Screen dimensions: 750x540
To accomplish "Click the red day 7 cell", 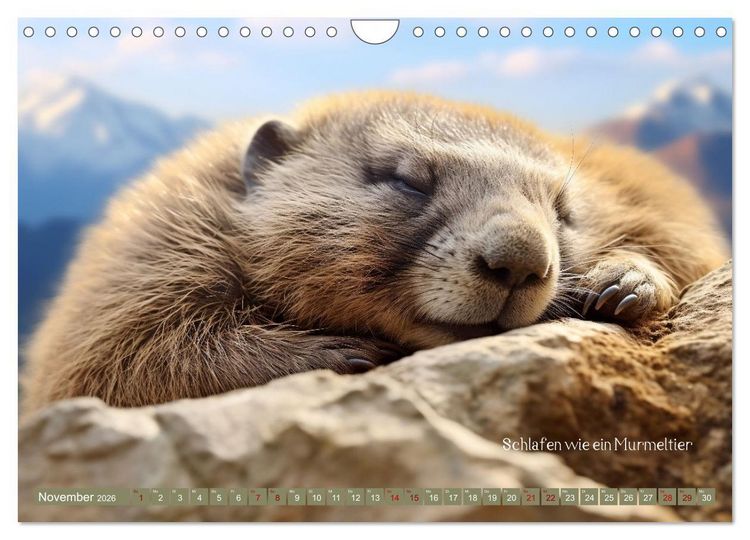I will pos(258,497).
